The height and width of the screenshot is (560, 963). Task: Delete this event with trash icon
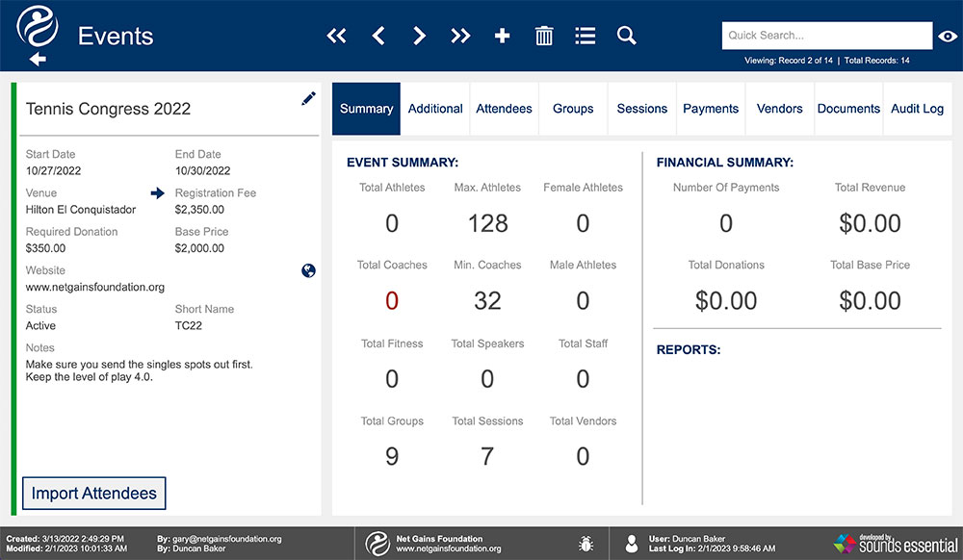coord(543,36)
